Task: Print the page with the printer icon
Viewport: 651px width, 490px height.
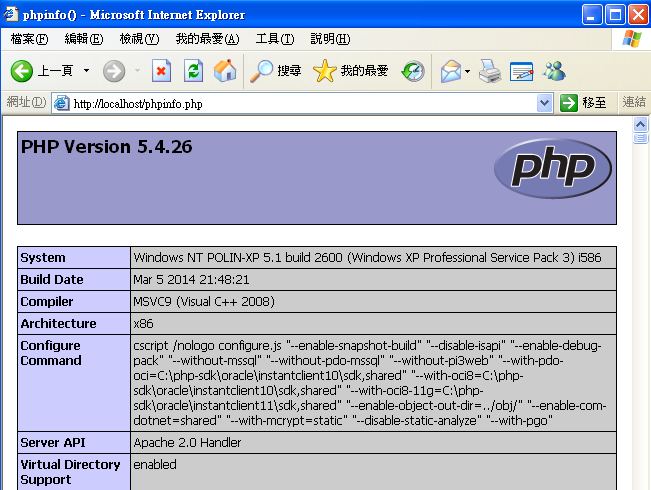Action: click(x=490, y=71)
